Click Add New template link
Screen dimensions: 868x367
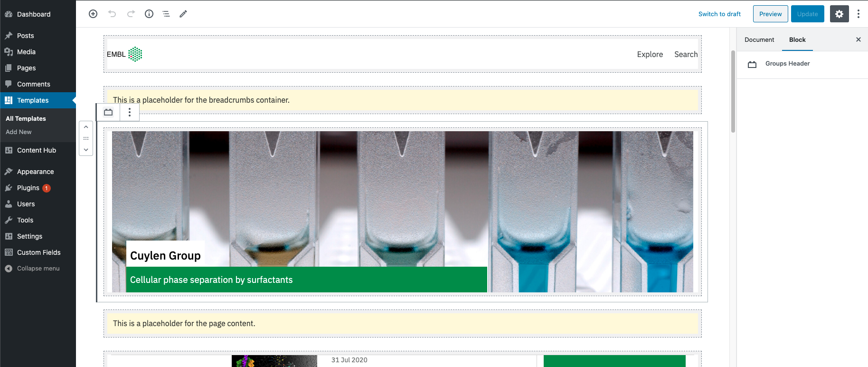[19, 132]
